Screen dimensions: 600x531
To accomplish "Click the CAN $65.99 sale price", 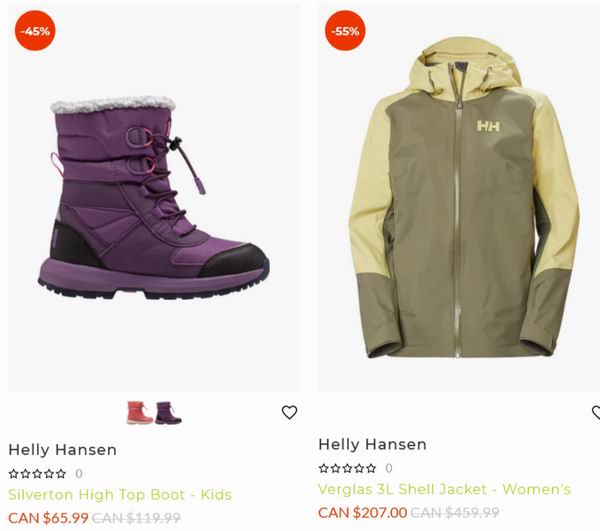I will [x=48, y=518].
